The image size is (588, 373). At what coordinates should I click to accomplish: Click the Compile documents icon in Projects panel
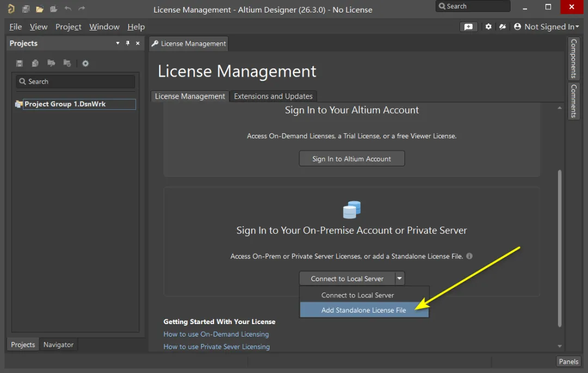pos(35,63)
